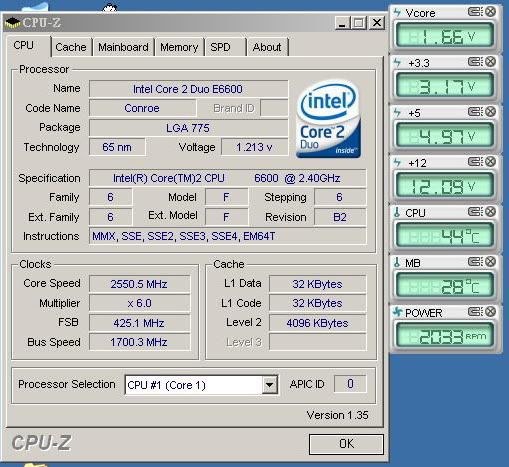Open settings icon on POWER fan widget
The image size is (509, 467).
coord(475,312)
